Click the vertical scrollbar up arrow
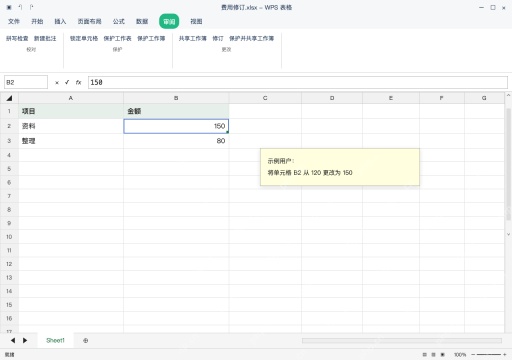This screenshot has width=512, height=360. (x=508, y=96)
